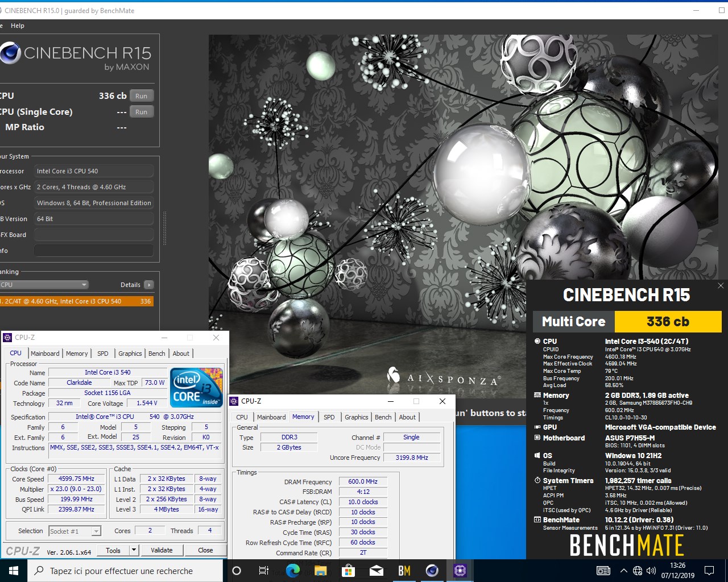Screen dimensions: 728x582
Task: Open the Cinebench Help menu
Action: click(x=18, y=26)
